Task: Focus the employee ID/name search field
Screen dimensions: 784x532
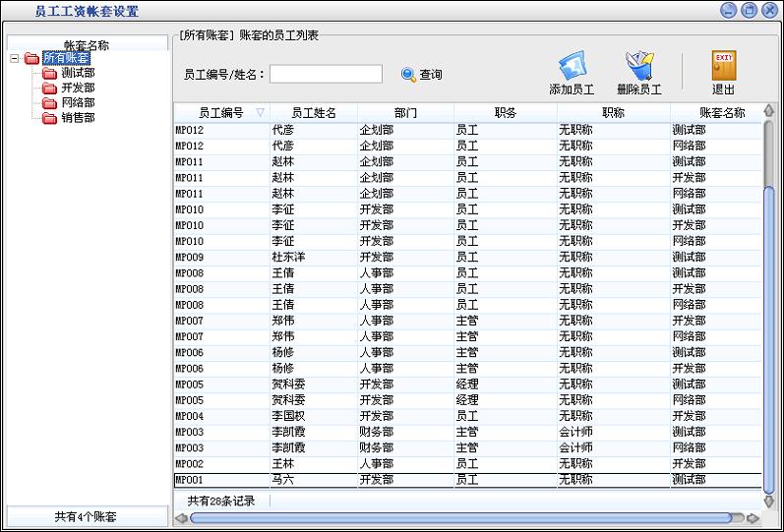Action: pyautogui.click(x=326, y=74)
